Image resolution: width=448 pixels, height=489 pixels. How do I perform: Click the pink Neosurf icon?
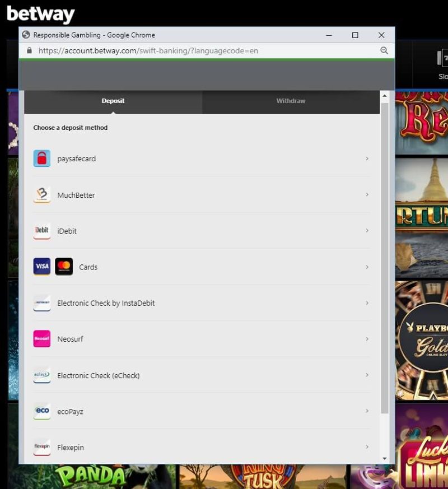[42, 339]
